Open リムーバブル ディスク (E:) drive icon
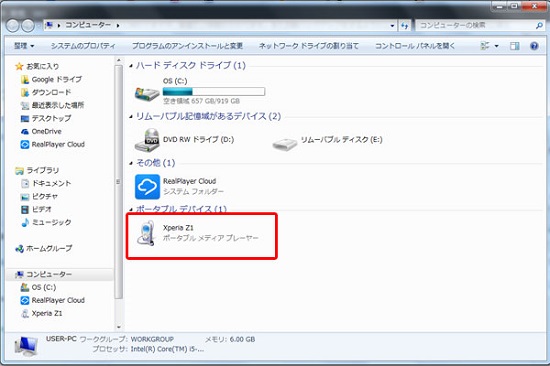Image resolution: width=550 pixels, height=366 pixels. click(x=285, y=144)
